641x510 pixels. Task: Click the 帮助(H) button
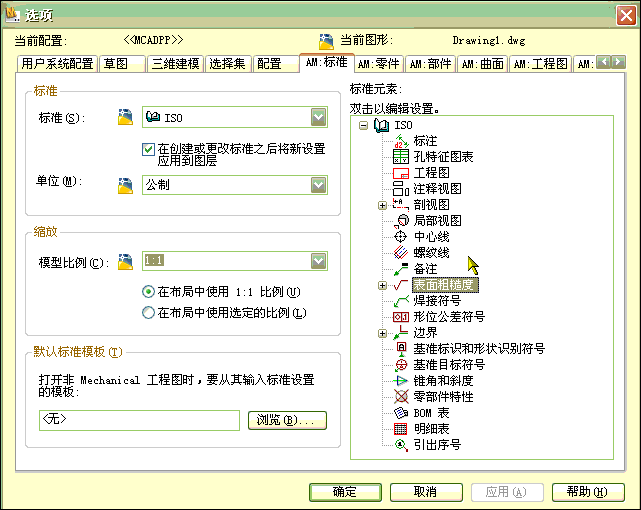(588, 492)
